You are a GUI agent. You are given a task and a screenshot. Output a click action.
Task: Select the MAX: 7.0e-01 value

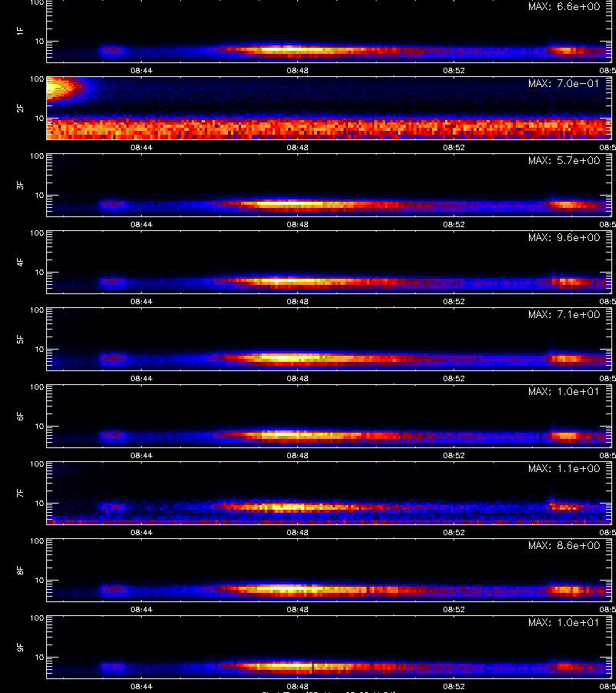tap(564, 83)
